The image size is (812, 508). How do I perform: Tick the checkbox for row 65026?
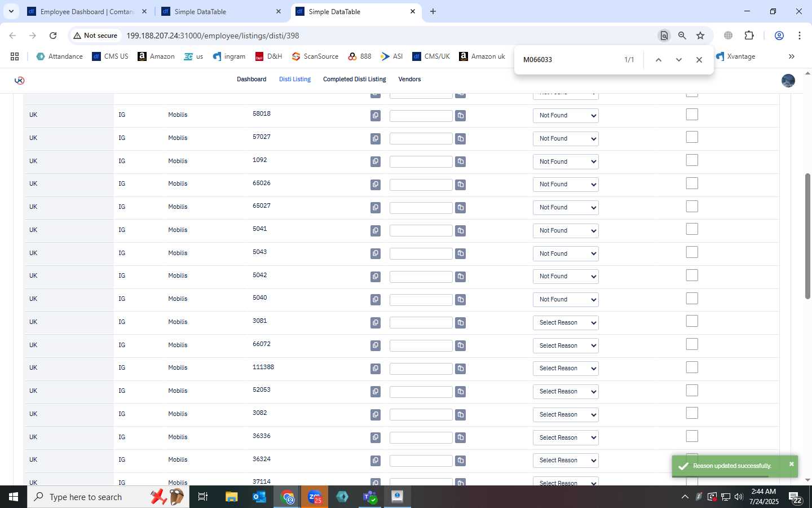click(692, 183)
